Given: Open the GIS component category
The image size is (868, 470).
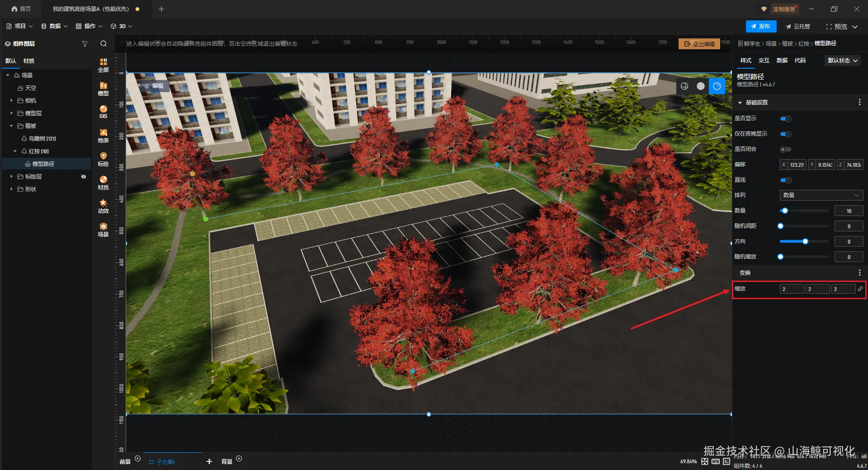Looking at the screenshot, I should [x=104, y=112].
